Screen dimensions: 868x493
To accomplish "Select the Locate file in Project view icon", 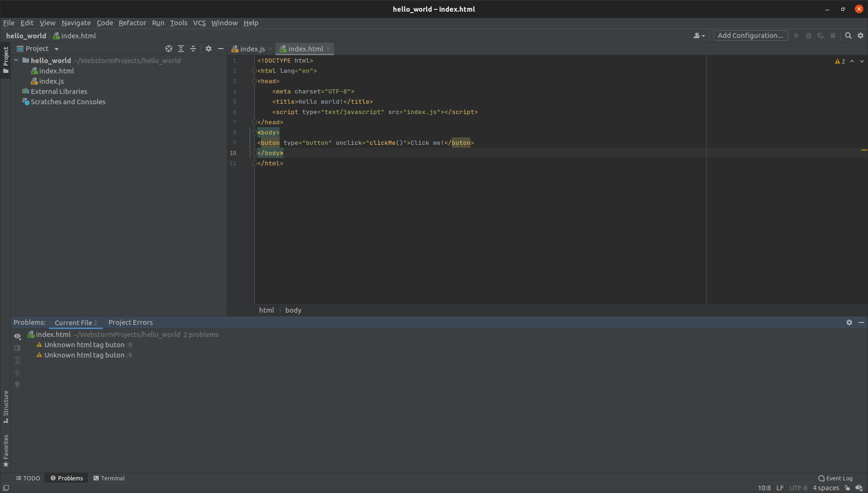I will tap(168, 48).
